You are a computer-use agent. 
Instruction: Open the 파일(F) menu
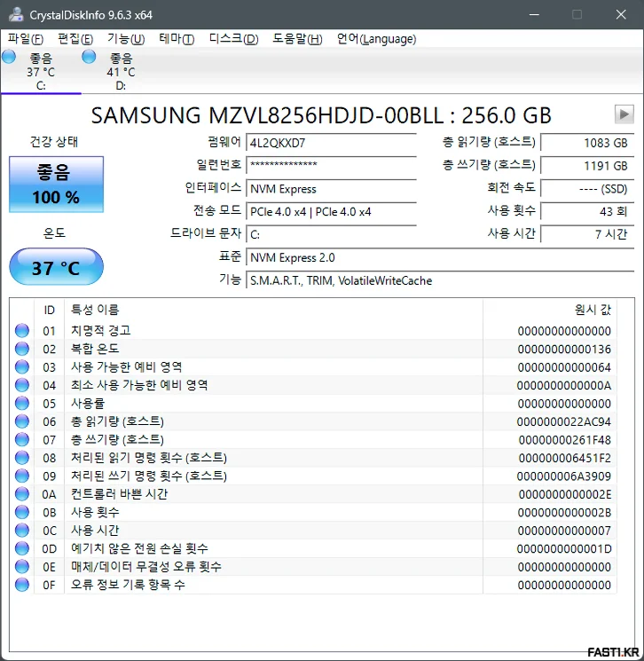click(x=26, y=39)
